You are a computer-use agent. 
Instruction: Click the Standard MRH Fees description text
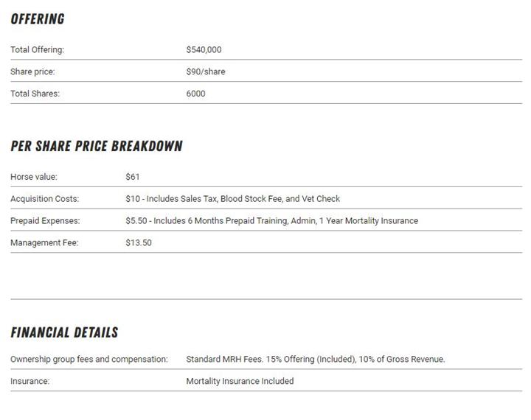315,360
